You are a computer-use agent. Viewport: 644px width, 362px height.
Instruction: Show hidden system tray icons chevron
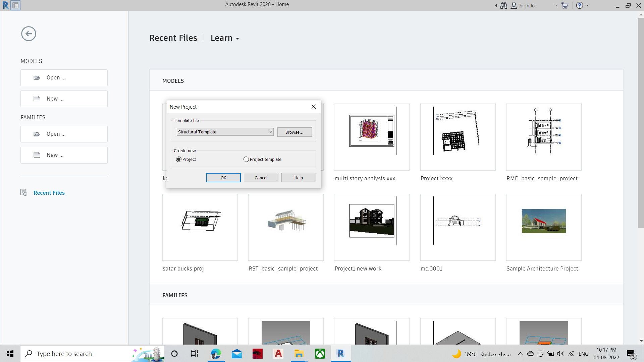520,354
